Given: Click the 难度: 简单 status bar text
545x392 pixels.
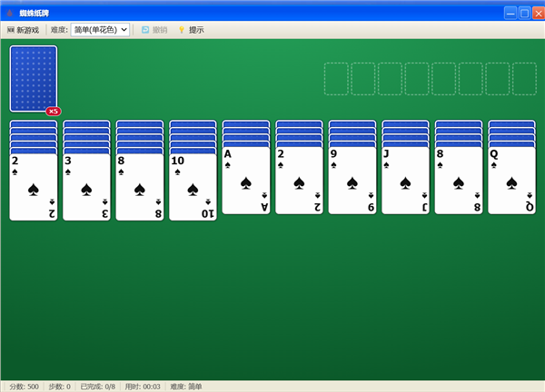Looking at the screenshot, I should pyautogui.click(x=186, y=387).
